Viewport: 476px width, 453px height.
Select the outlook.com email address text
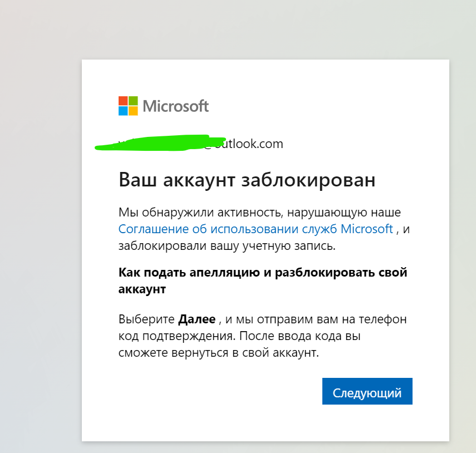pos(200,144)
